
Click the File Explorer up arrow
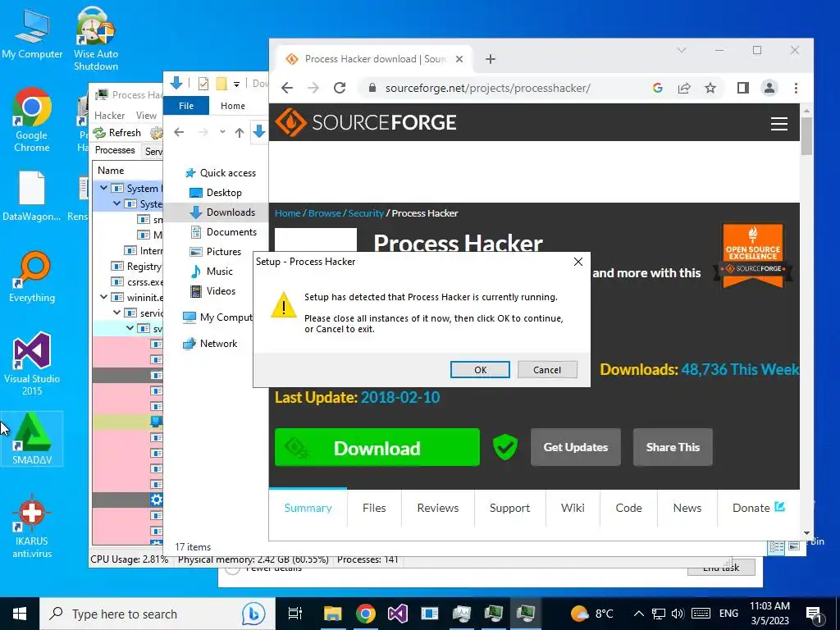click(x=239, y=132)
